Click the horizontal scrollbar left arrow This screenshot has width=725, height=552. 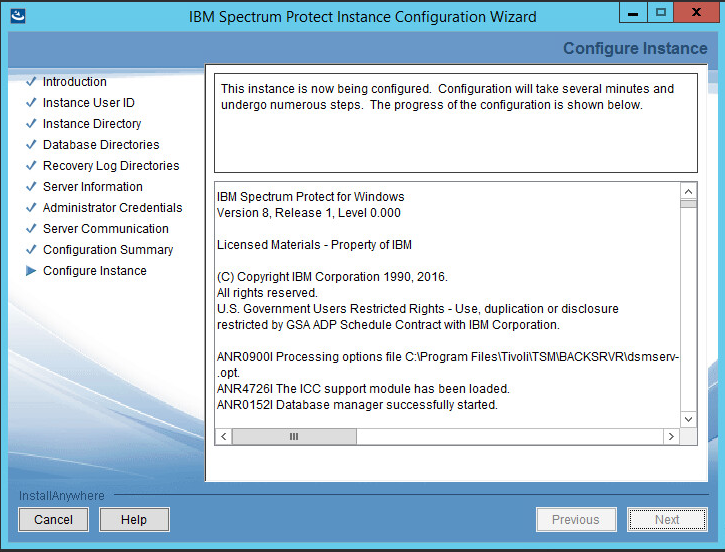point(224,437)
